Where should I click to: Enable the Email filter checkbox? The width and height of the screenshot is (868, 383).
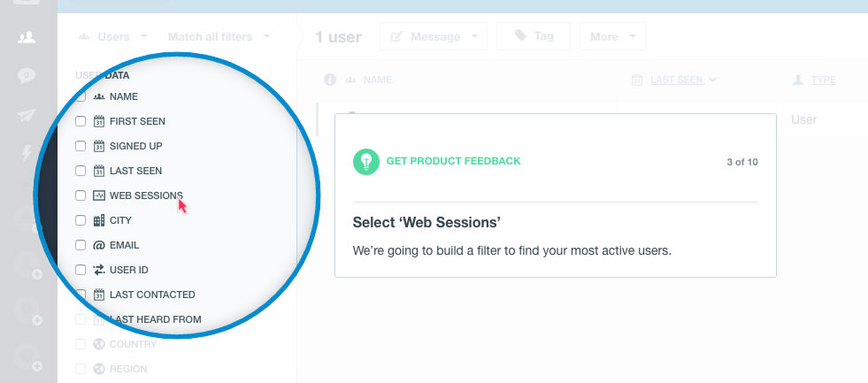tap(81, 245)
